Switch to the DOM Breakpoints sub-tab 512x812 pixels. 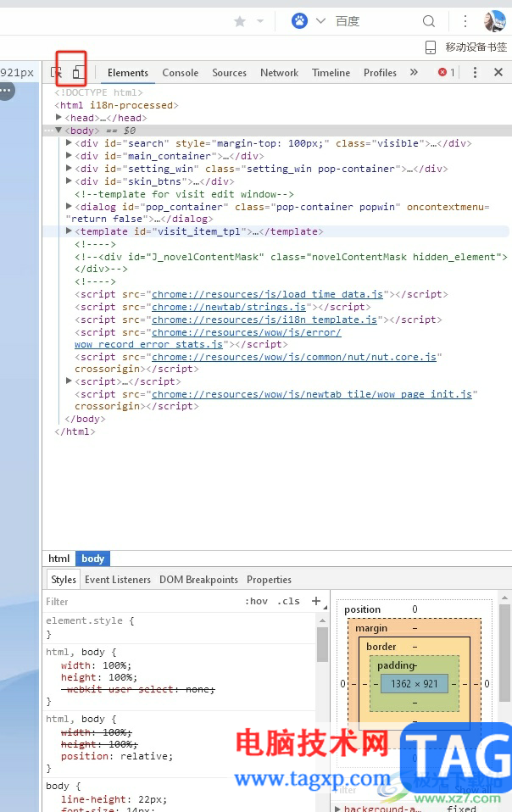199,580
